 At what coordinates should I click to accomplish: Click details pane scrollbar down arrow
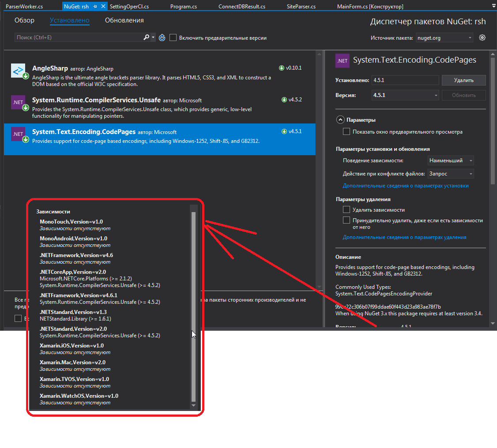coord(493,323)
